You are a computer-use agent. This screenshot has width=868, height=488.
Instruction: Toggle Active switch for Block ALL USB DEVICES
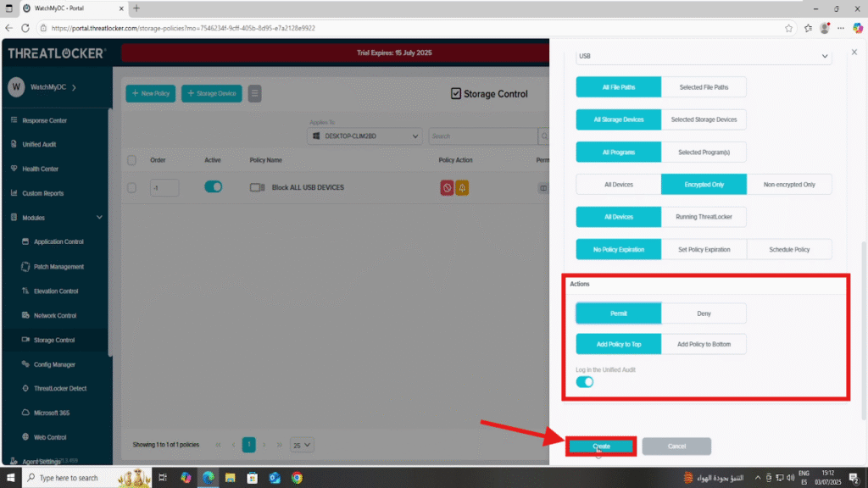coord(213,187)
